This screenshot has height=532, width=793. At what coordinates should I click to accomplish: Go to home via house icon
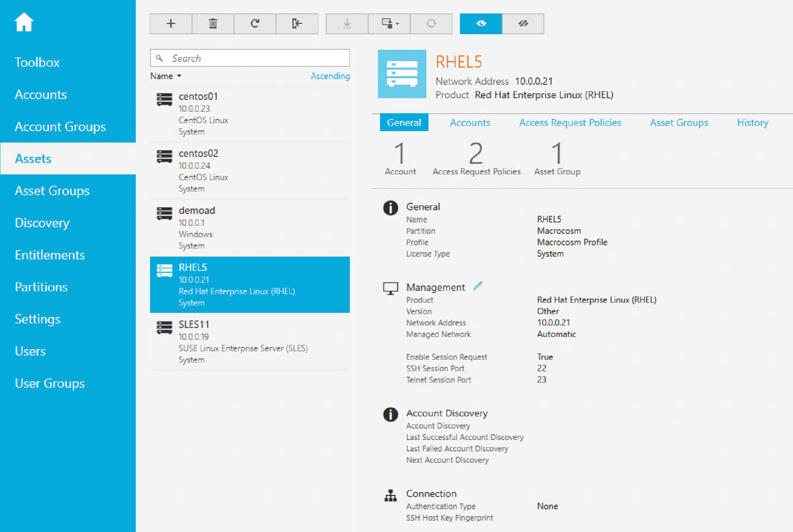pyautogui.click(x=24, y=22)
